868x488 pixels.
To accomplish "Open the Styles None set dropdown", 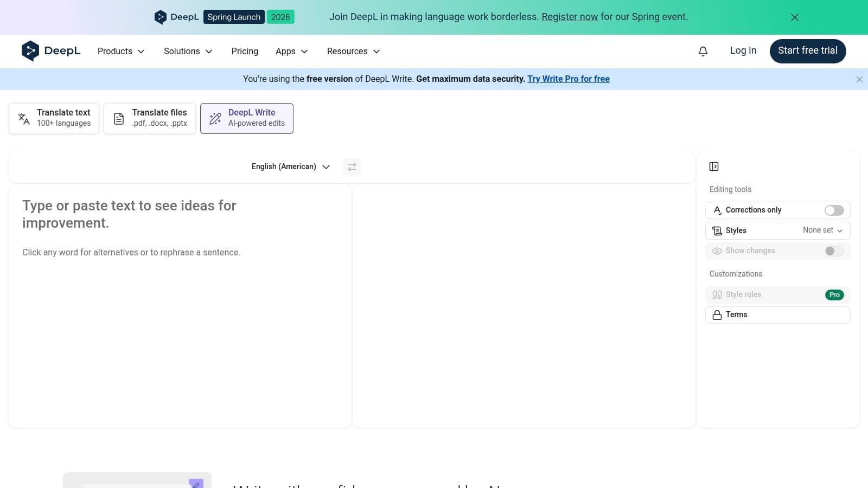I will coord(822,230).
